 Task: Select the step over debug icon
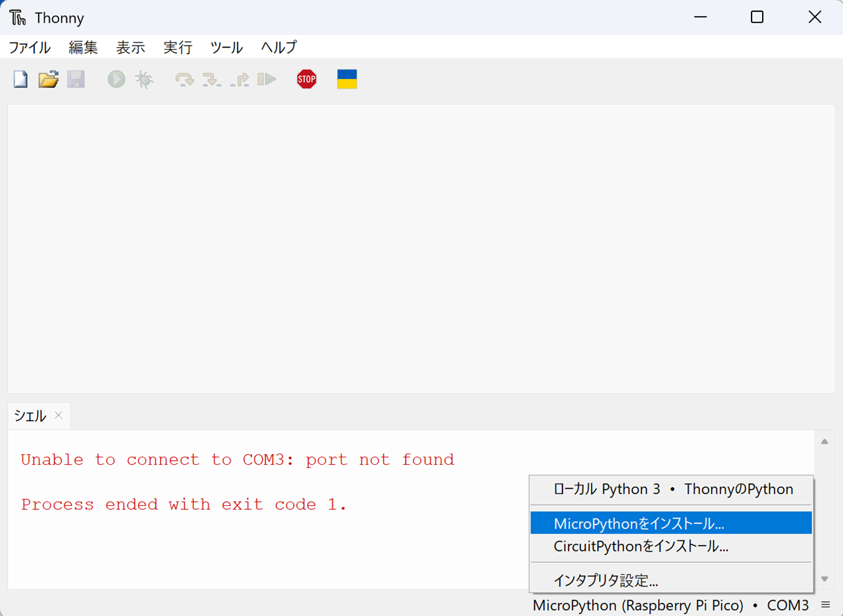coord(184,79)
